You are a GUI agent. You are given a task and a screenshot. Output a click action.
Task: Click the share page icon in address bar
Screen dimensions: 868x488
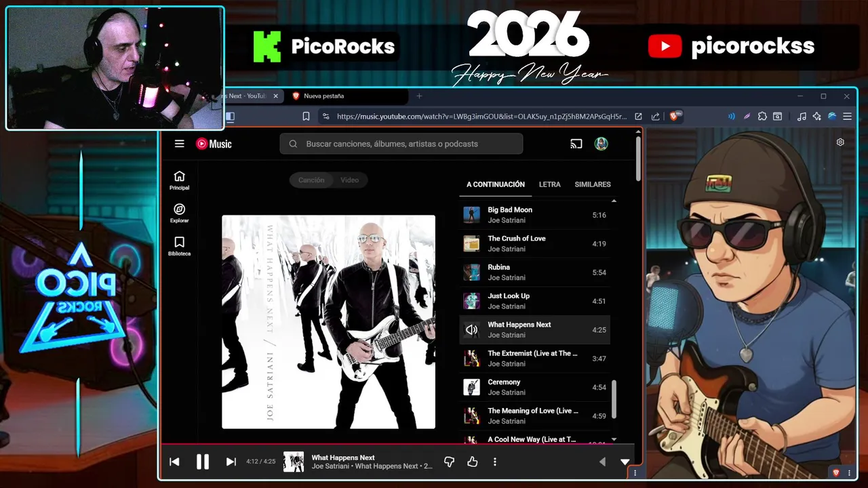coord(656,117)
